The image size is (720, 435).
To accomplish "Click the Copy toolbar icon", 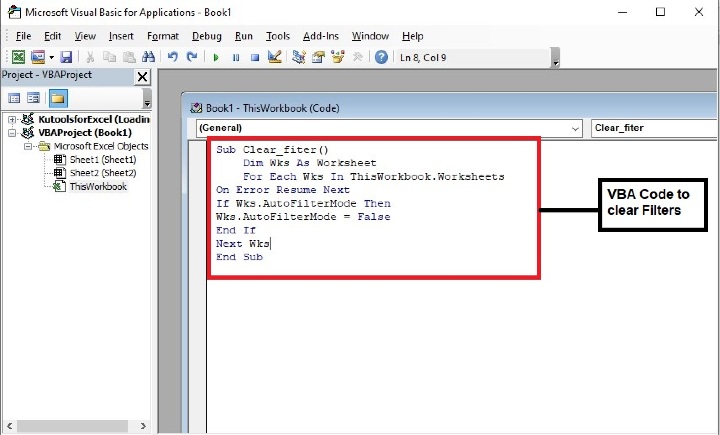I will tap(109, 57).
